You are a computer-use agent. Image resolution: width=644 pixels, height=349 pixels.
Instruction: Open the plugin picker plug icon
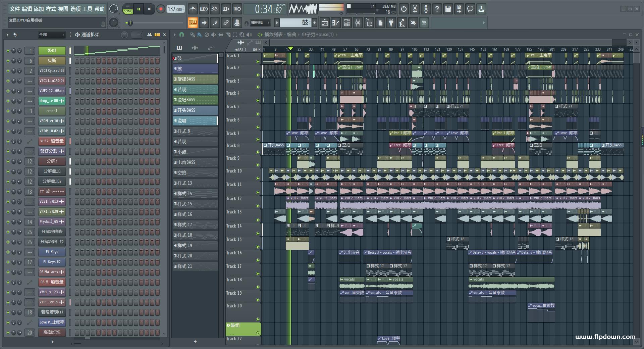391,23
